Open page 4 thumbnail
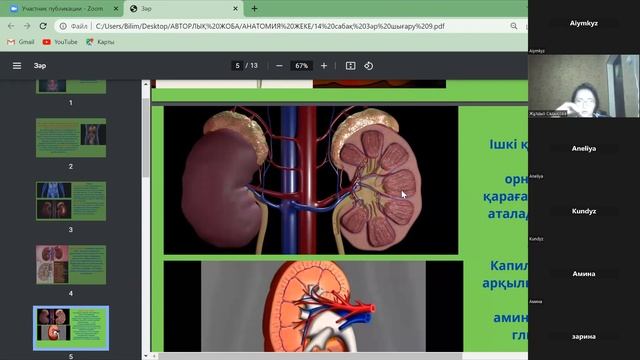Image resolution: width=640 pixels, height=360 pixels. click(71, 264)
